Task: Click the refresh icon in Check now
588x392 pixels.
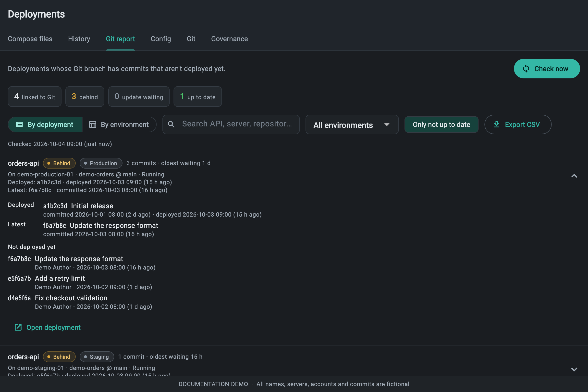Action: tap(526, 69)
